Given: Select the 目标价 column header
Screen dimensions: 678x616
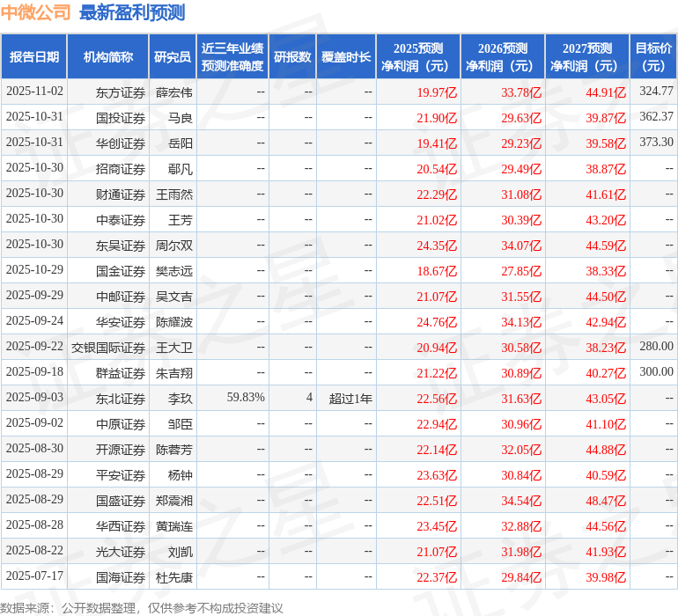Looking at the screenshot, I should [653, 57].
